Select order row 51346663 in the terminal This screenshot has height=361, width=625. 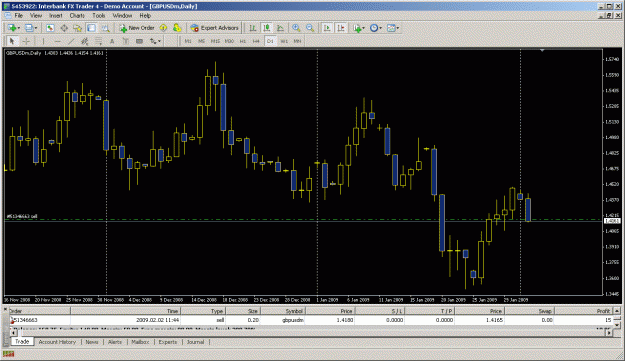click(x=311, y=320)
